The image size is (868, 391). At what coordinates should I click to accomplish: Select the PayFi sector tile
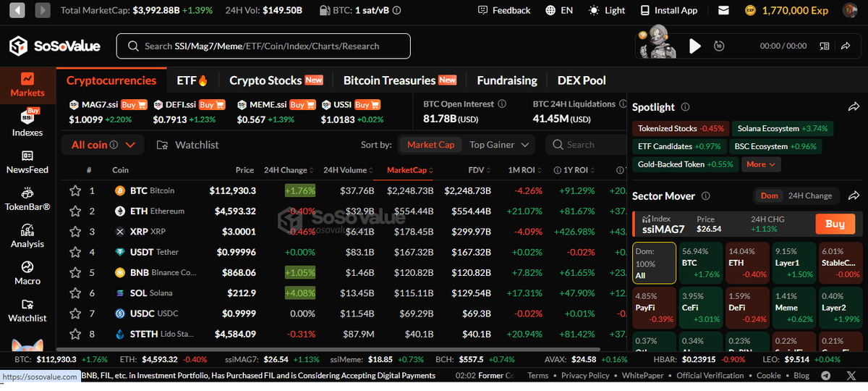coord(655,307)
